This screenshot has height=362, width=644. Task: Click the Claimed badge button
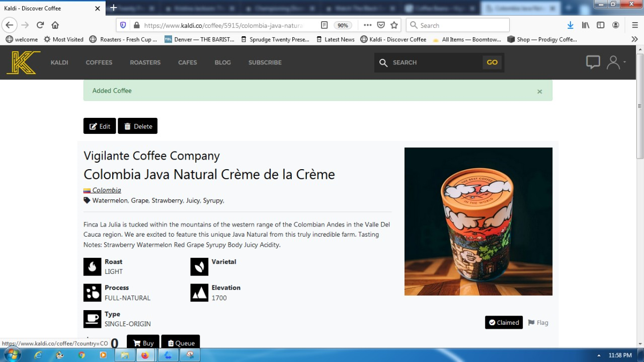pos(504,323)
